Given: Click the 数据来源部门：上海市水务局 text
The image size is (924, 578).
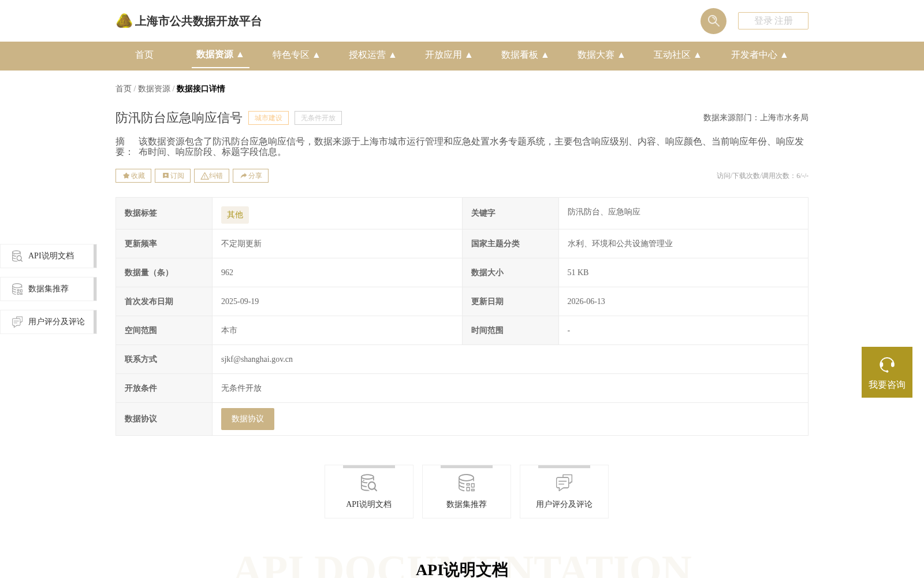Looking at the screenshot, I should point(756,118).
